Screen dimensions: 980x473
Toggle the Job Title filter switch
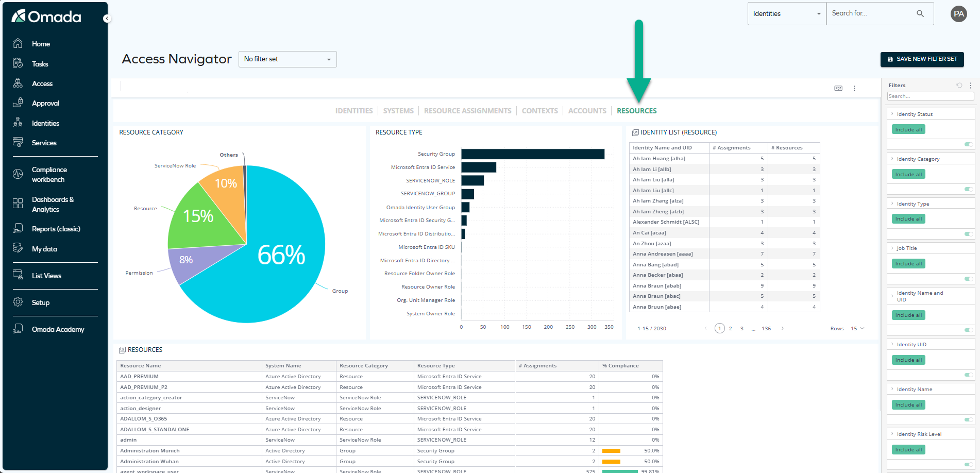coord(969,279)
